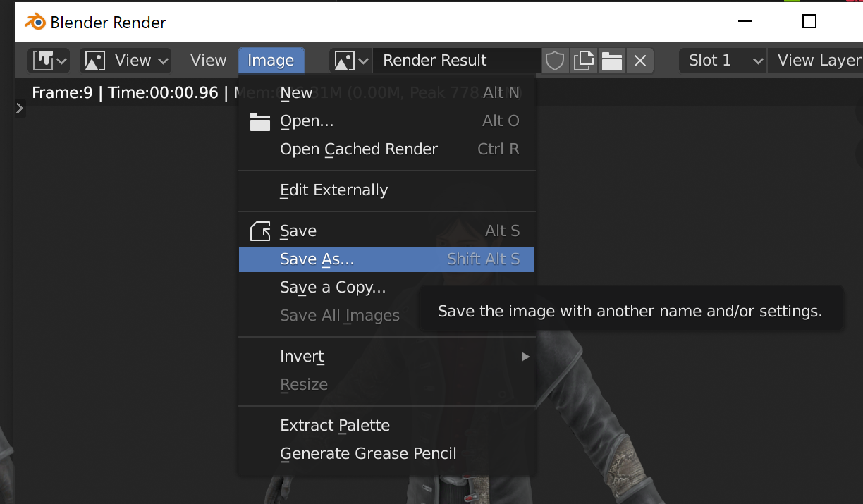Browse images with the image datablock icon
The height and width of the screenshot is (504, 863).
(x=350, y=61)
